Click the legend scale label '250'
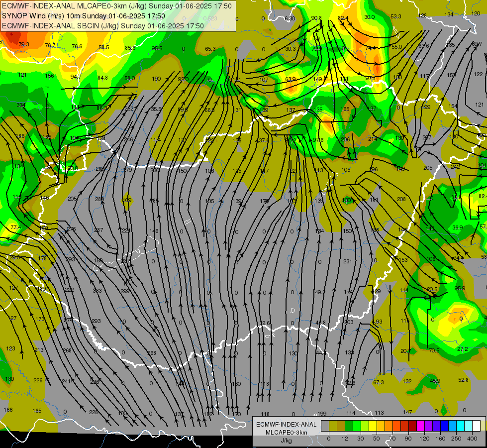 click(456, 439)
